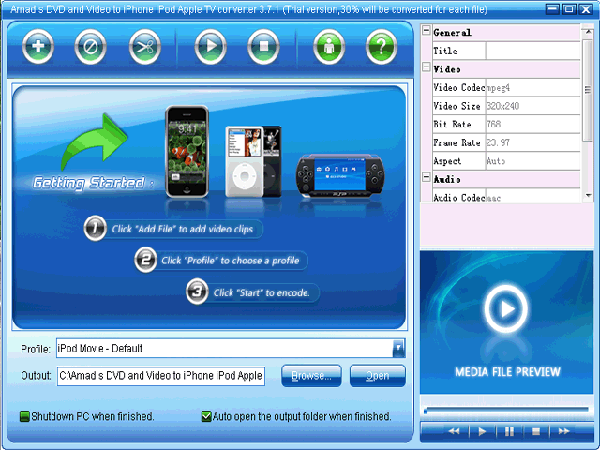Click the Add File plus icon
This screenshot has width=600, height=450.
[38, 47]
